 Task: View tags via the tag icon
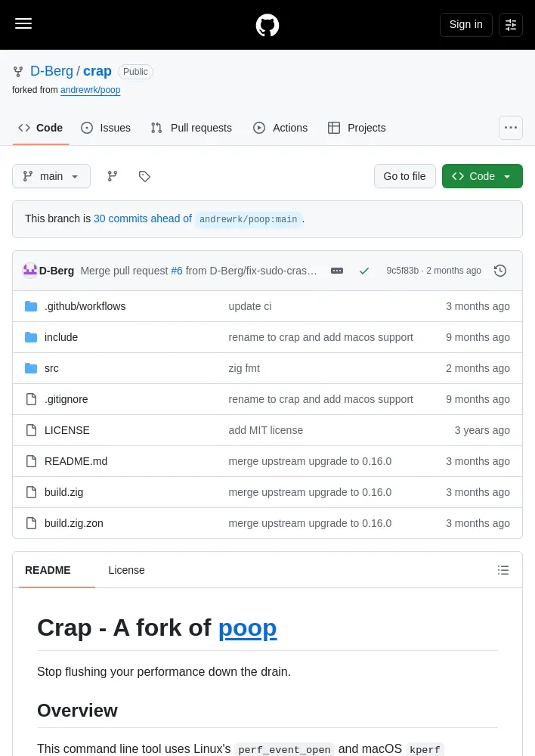[x=144, y=176]
